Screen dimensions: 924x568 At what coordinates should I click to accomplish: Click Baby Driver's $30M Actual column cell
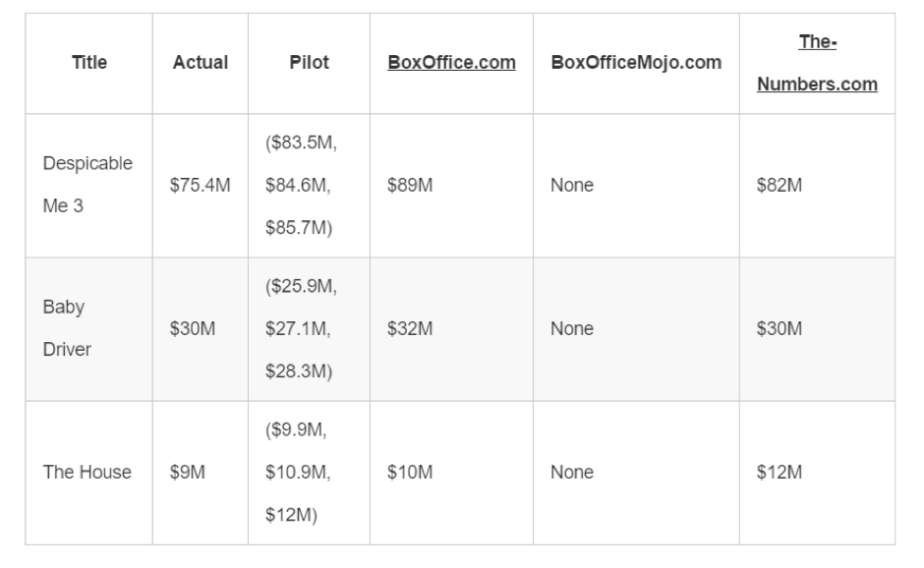193,329
